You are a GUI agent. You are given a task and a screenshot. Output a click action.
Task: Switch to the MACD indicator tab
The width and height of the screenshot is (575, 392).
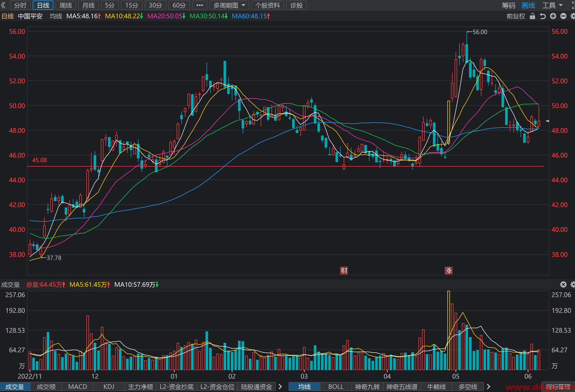click(78, 387)
